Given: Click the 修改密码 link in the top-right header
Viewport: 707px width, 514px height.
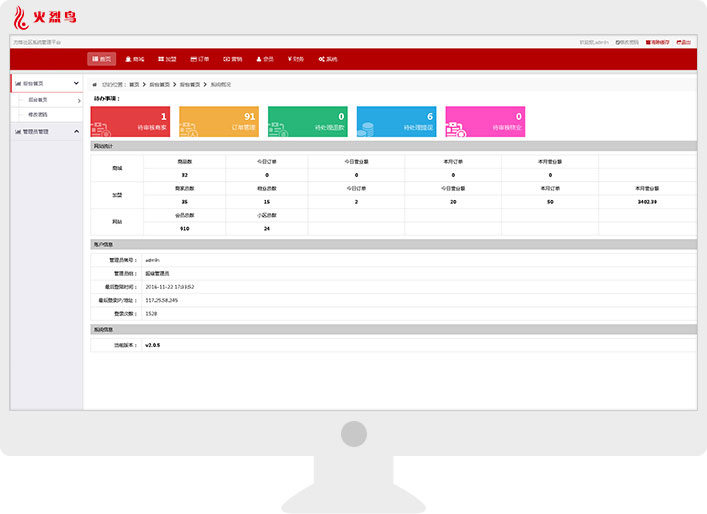Looking at the screenshot, I should [627, 42].
